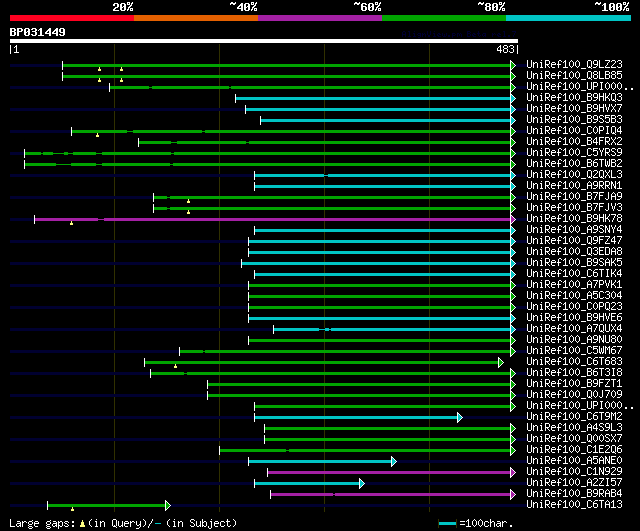Open hit UniRef100_B6TWB2
640x531 pixels.
pyautogui.click(x=574, y=164)
